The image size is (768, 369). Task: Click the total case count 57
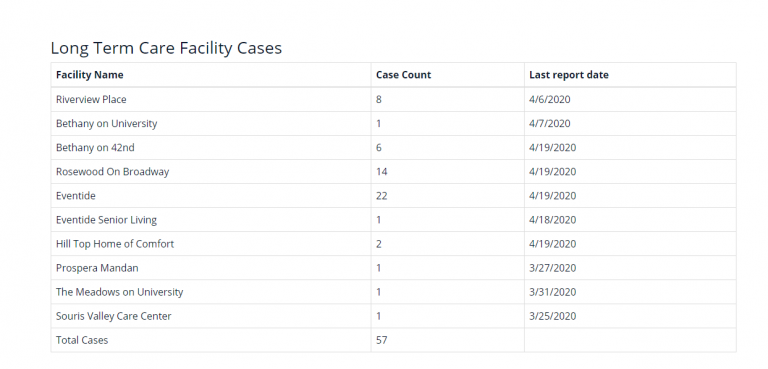click(x=382, y=340)
